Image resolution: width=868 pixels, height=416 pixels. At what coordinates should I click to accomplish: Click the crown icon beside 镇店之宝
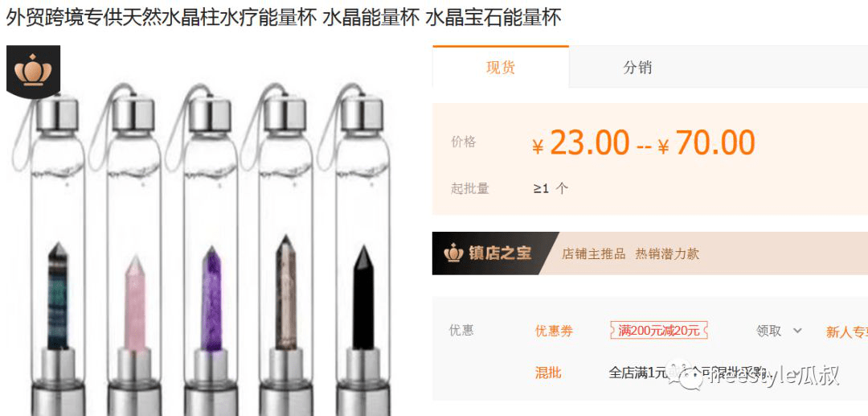point(453,253)
